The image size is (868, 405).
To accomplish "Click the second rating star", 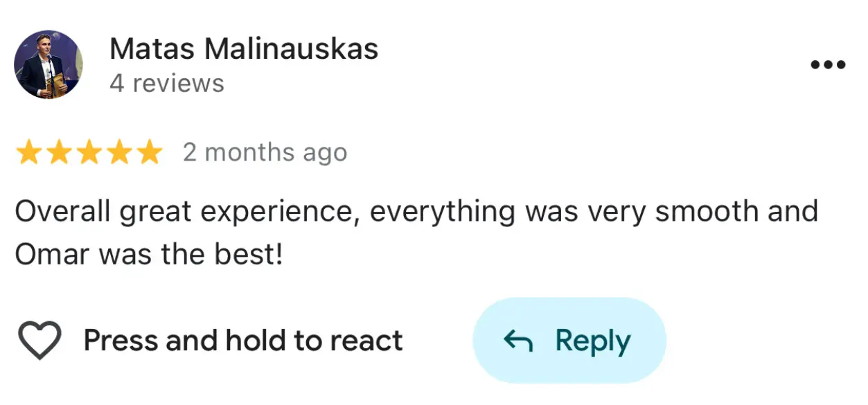I will (x=59, y=152).
